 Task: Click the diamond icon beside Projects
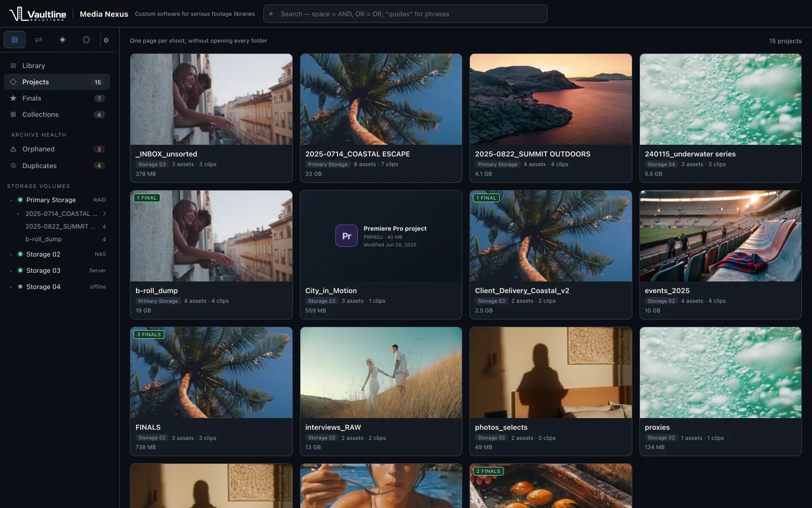13,82
